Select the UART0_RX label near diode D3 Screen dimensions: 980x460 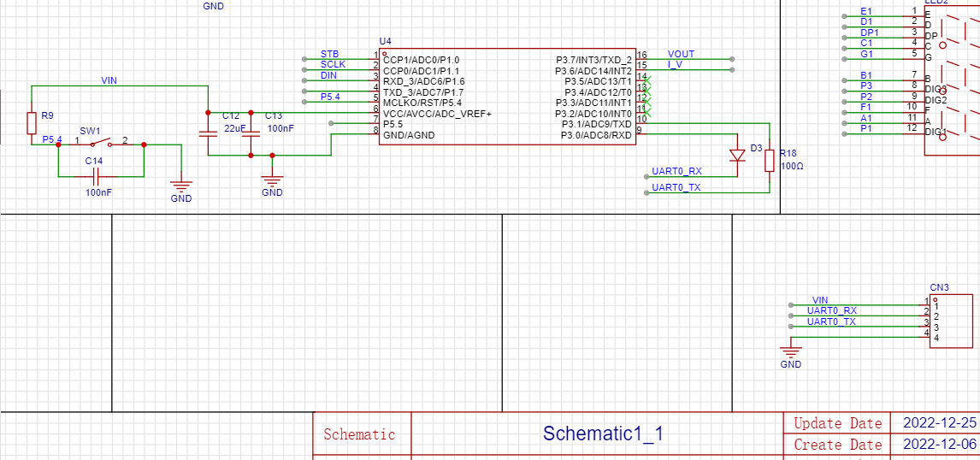click(677, 171)
